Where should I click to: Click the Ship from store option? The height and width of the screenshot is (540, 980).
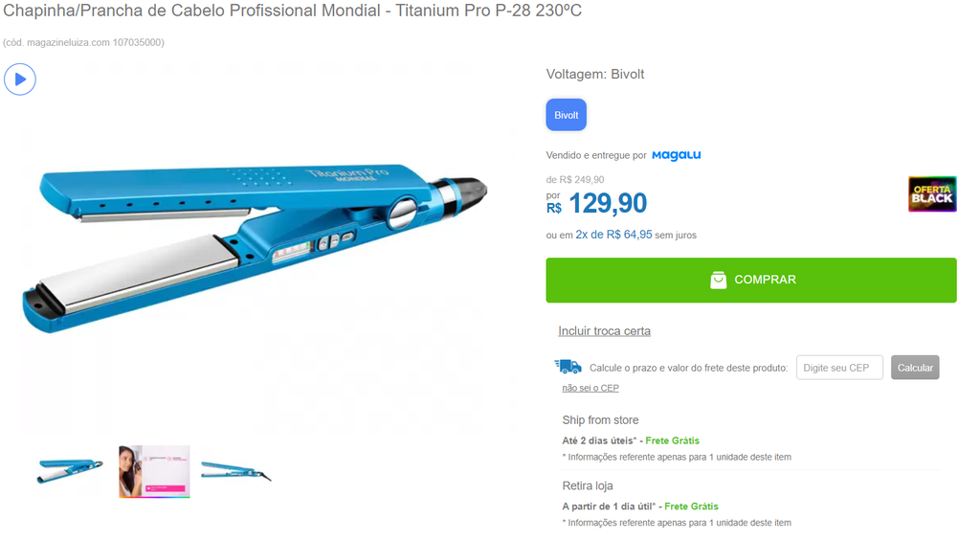600,420
